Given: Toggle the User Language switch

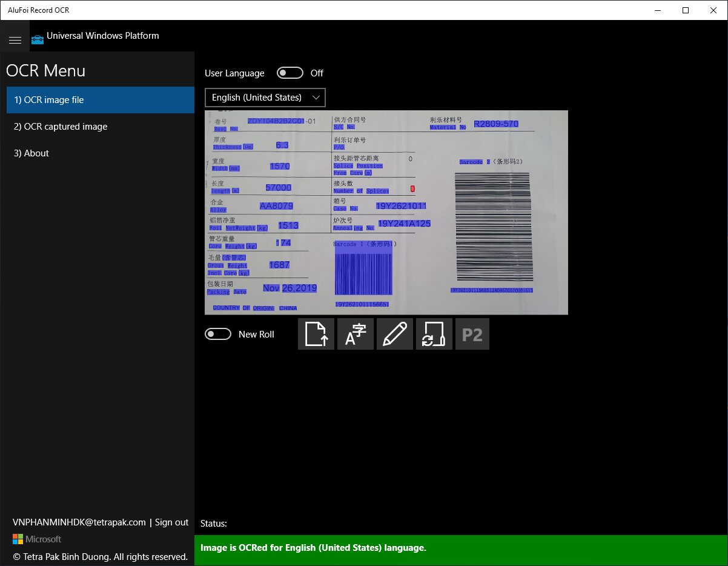Looking at the screenshot, I should pos(290,73).
